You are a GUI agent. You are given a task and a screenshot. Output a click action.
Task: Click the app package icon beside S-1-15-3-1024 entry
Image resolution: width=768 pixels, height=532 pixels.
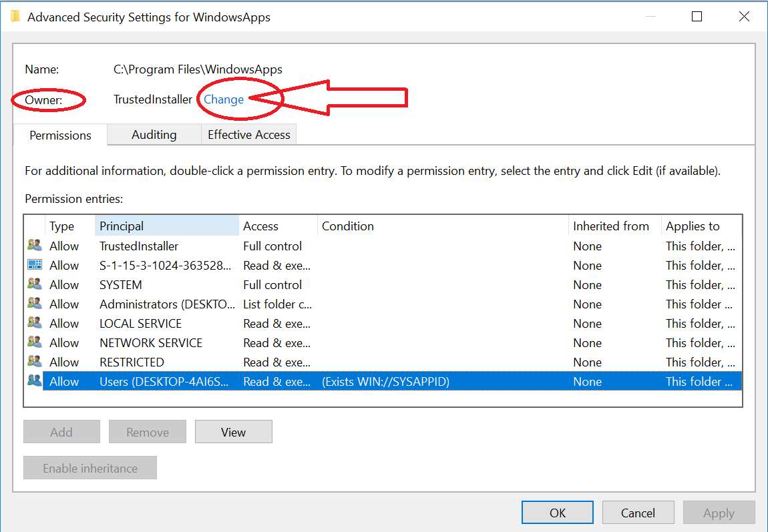tap(34, 265)
